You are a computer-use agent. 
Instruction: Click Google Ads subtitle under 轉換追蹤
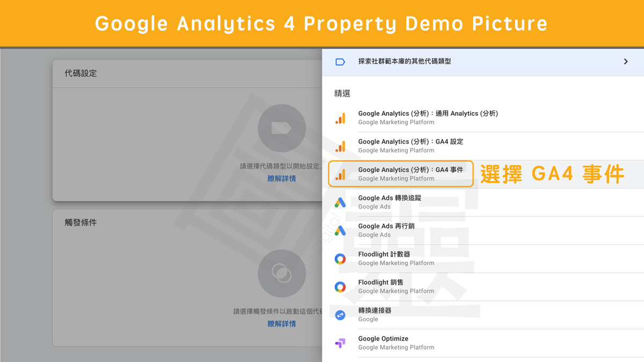coord(375,207)
